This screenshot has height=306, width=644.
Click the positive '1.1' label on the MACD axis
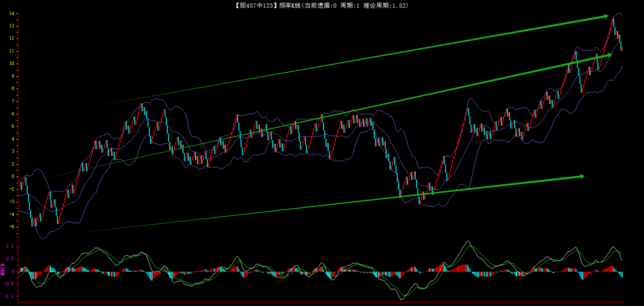[10, 246]
